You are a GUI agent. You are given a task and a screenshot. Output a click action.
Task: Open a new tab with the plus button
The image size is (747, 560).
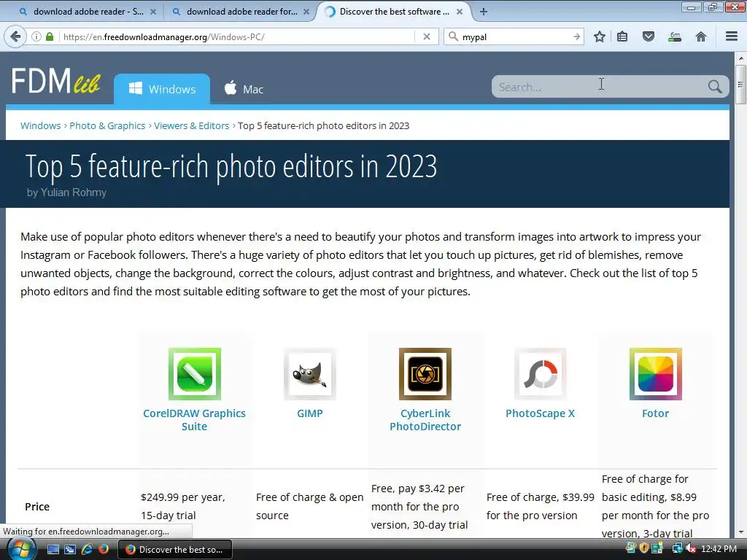(484, 12)
